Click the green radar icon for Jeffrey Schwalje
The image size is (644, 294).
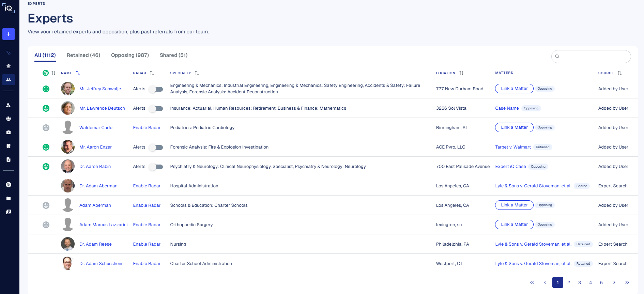[46, 89]
